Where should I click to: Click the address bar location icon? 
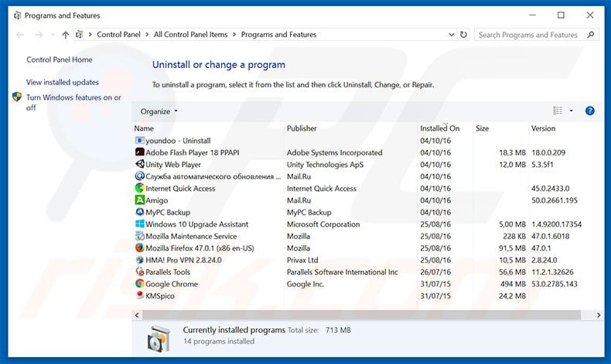click(x=79, y=35)
